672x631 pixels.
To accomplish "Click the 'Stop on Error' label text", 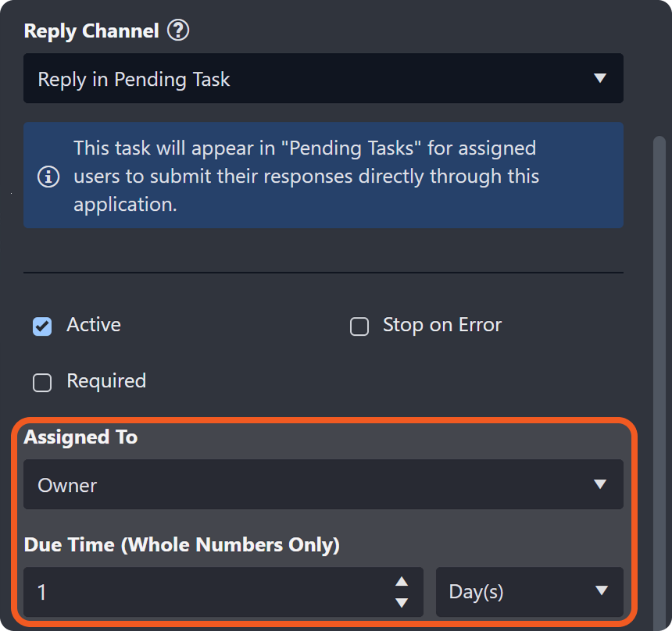I will (x=442, y=326).
